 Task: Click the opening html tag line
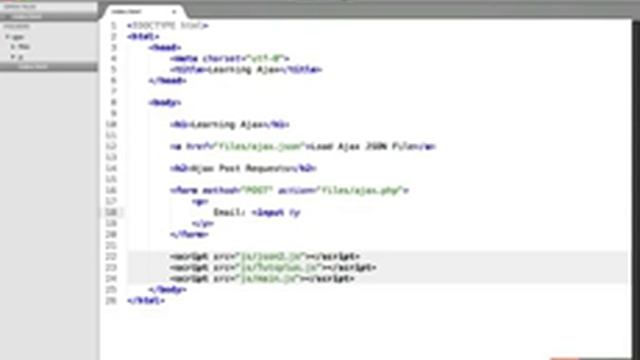[x=143, y=37]
